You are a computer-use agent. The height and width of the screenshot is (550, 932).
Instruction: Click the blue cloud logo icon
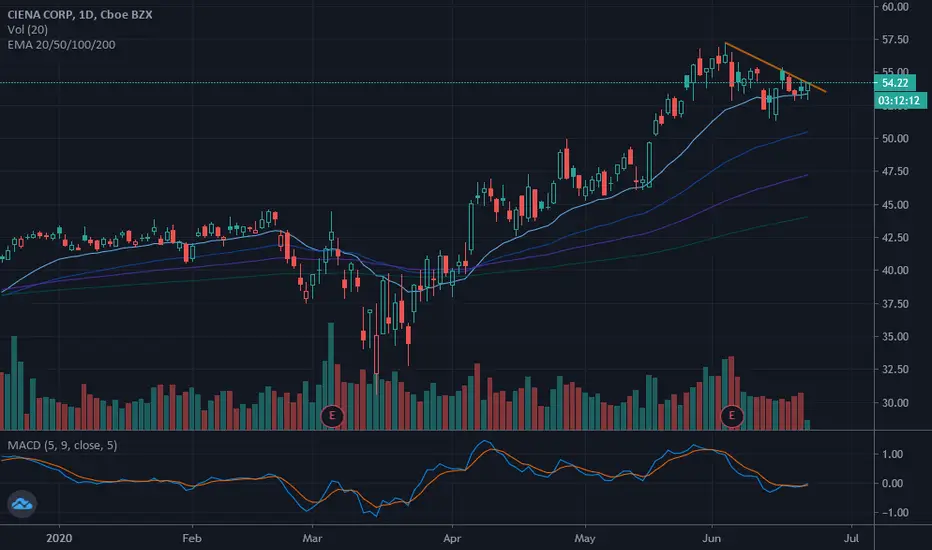pyautogui.click(x=22, y=504)
